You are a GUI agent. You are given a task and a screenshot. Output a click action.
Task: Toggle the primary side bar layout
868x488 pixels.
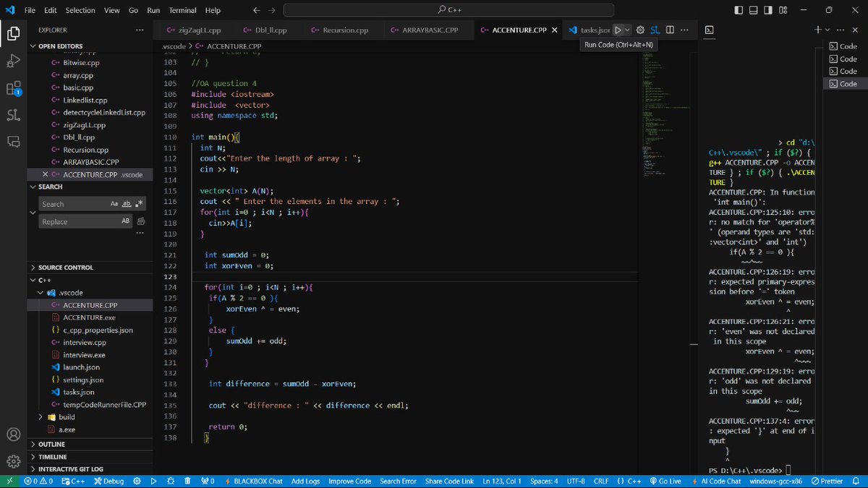point(738,10)
